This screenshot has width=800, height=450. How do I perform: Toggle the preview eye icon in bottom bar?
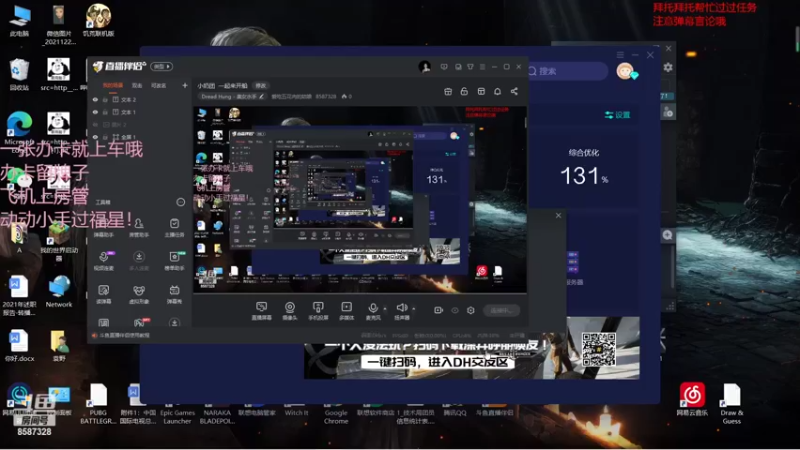point(455,310)
